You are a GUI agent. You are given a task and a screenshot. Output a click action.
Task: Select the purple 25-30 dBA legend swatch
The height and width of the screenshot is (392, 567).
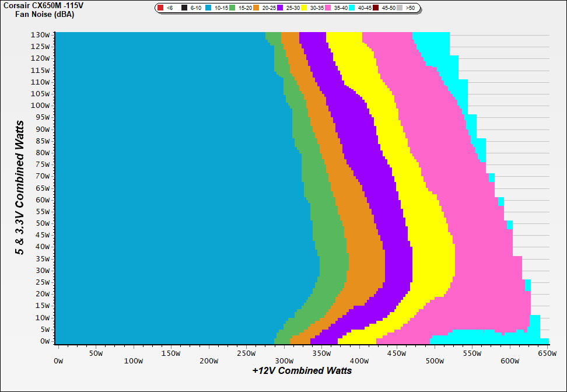coord(280,8)
